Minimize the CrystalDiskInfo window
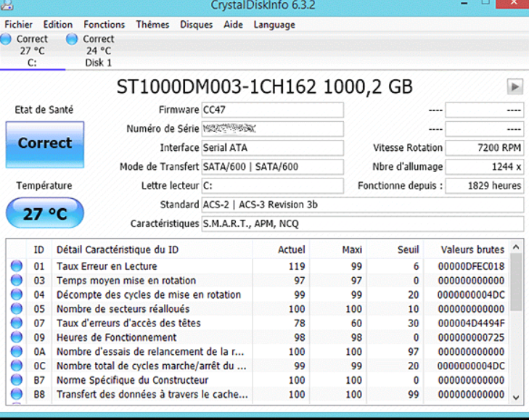Image resolution: width=529 pixels, height=420 pixels. (464, 4)
